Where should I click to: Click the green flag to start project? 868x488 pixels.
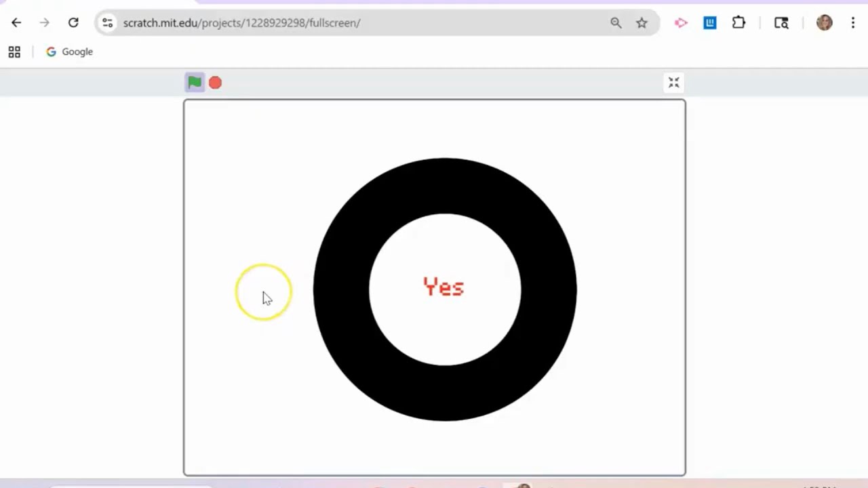click(195, 83)
